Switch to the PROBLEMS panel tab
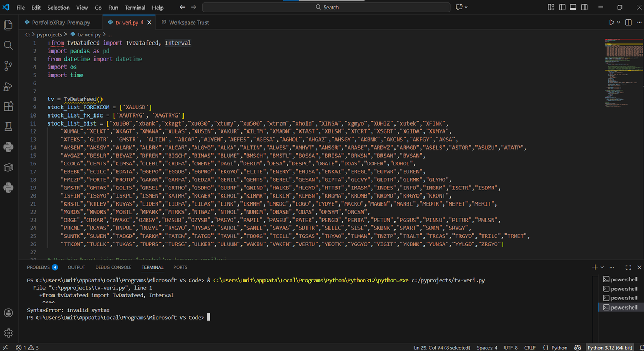Screen dimensions: 644x351 pos(42,267)
